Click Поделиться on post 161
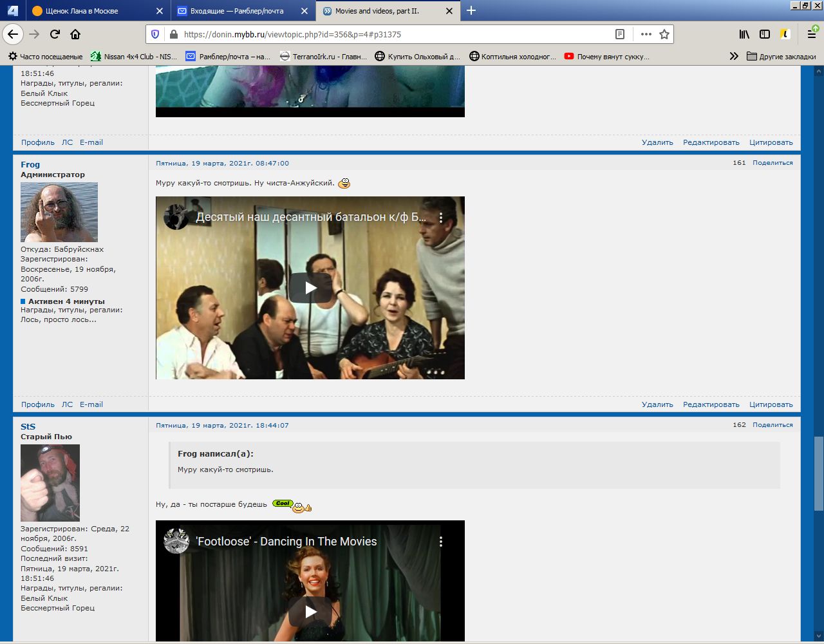Viewport: 824px width, 644px height. pyautogui.click(x=772, y=163)
